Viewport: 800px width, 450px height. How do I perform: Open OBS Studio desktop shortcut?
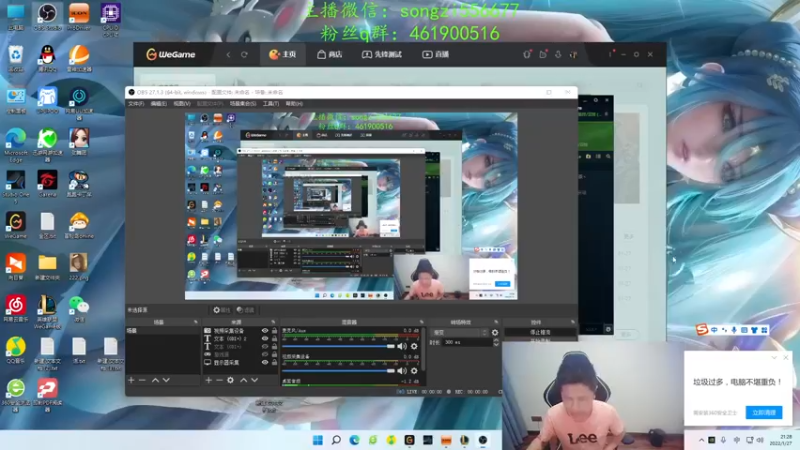click(x=47, y=16)
